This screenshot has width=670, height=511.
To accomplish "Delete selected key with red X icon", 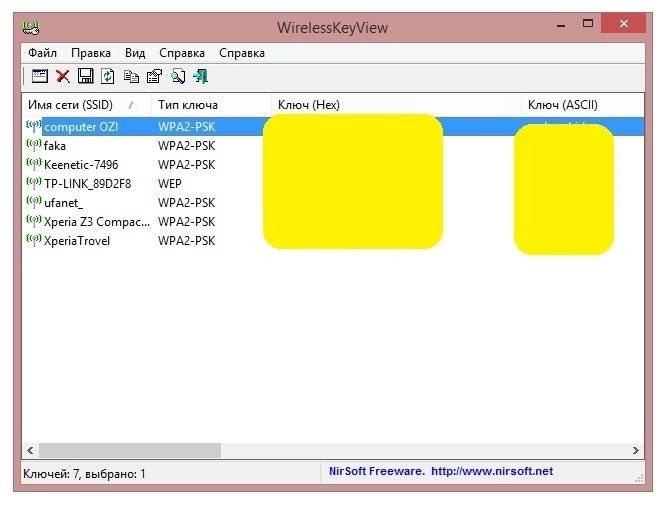I will pyautogui.click(x=63, y=76).
